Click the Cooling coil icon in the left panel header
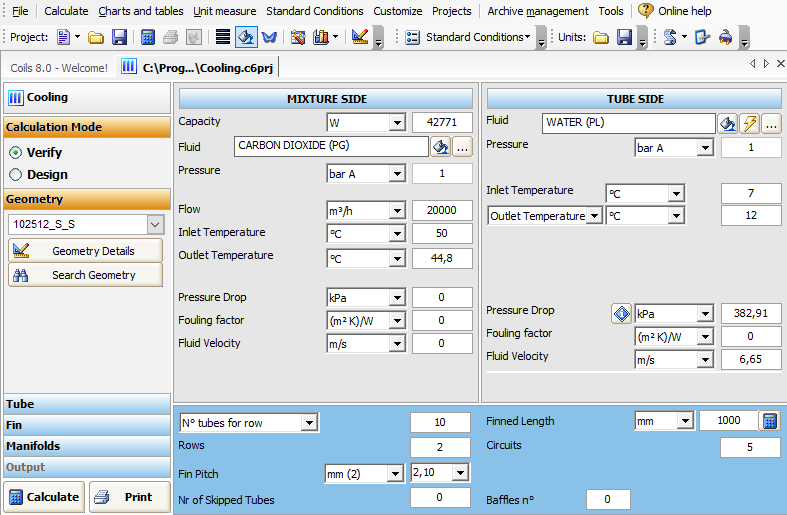This screenshot has height=515, width=787. (16, 97)
